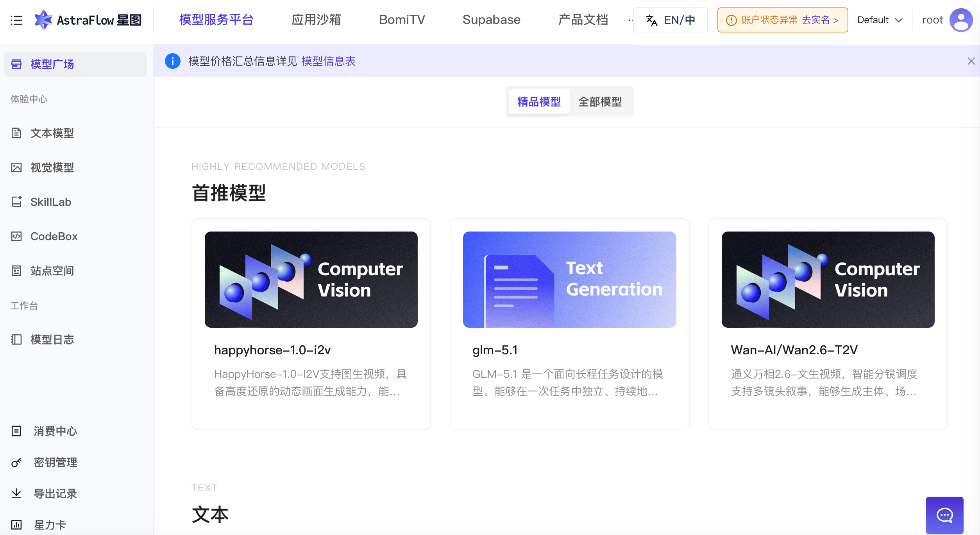The width and height of the screenshot is (980, 535).
Task: Click the 站点空间 sidebar icon
Action: [x=16, y=271]
